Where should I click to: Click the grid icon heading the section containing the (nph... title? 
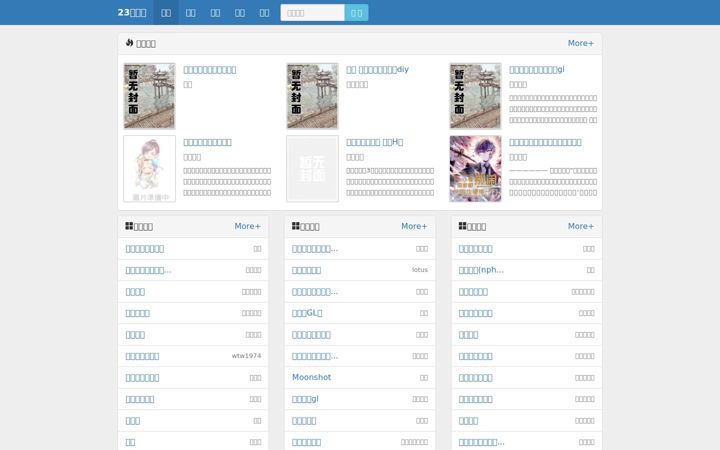(x=462, y=225)
